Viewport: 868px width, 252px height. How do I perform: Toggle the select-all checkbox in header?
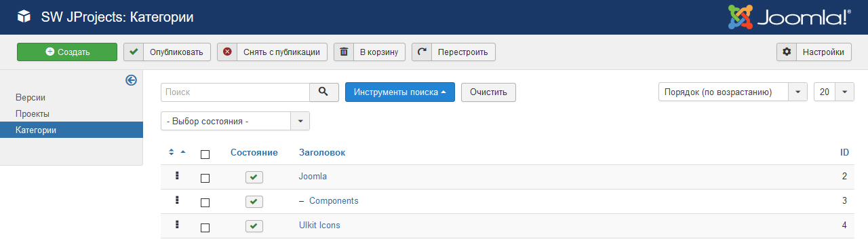205,154
